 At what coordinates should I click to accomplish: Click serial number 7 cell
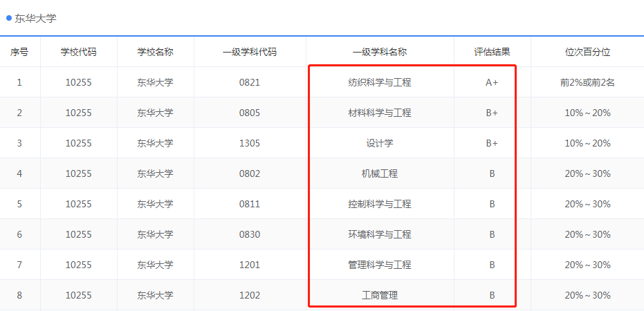(x=19, y=265)
